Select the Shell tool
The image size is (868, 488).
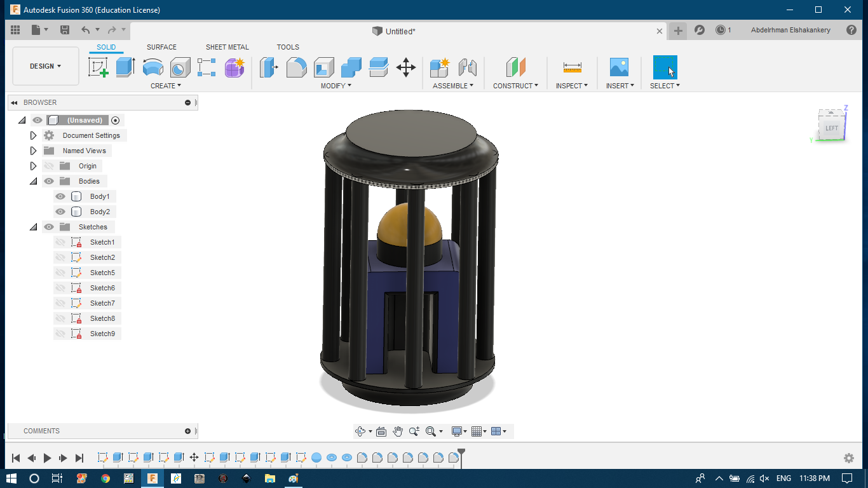323,67
